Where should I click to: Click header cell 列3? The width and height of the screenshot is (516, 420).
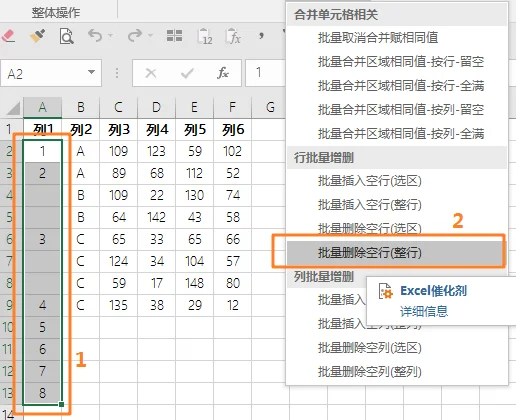pos(118,129)
